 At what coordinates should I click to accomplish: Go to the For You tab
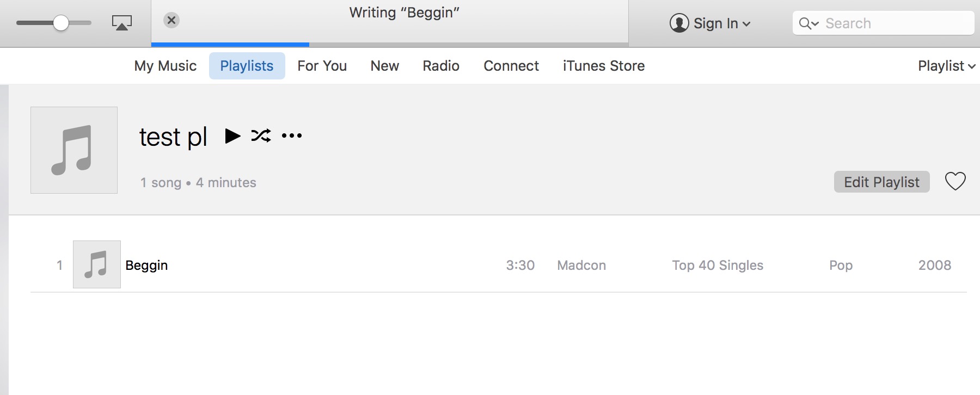(x=322, y=66)
